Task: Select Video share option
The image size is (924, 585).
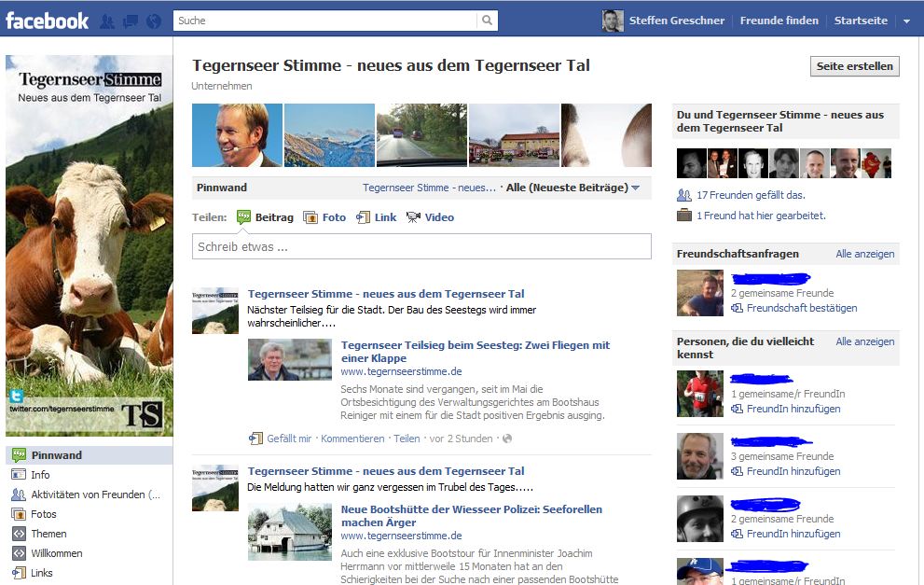Action: click(430, 217)
